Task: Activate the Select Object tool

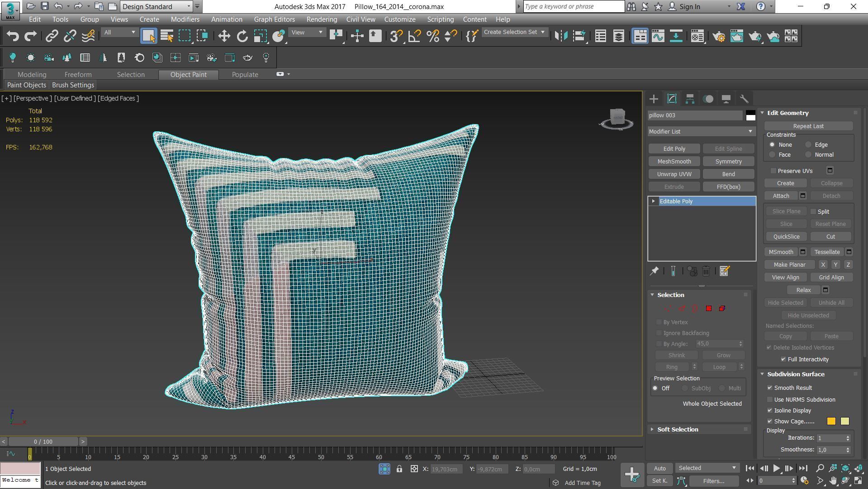Action: coord(149,36)
